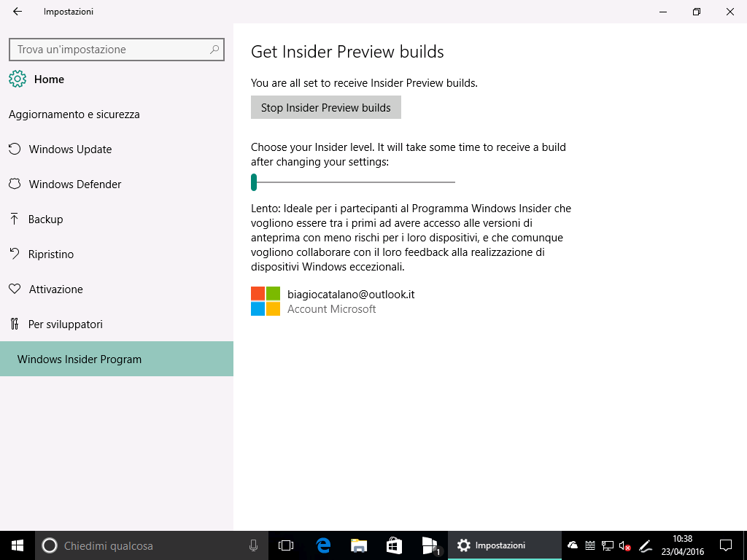This screenshot has width=747, height=560.
Task: Minimize the Impostazioni window
Action: [x=662, y=12]
